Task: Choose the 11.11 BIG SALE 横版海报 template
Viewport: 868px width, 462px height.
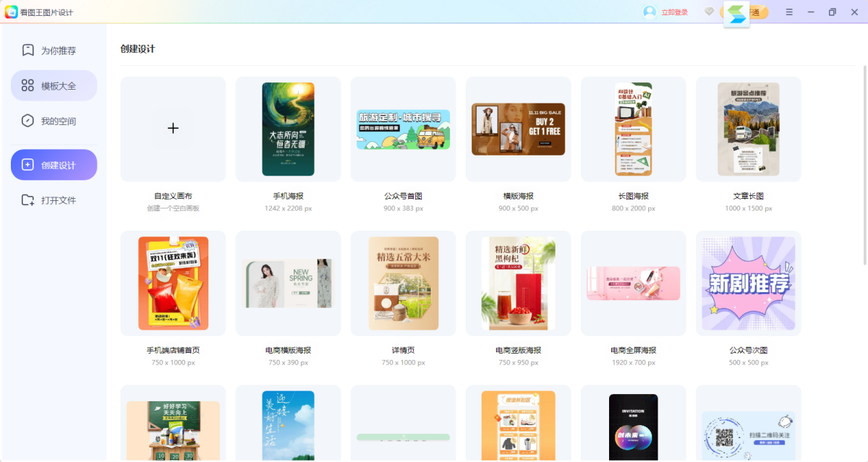Action: click(x=518, y=129)
